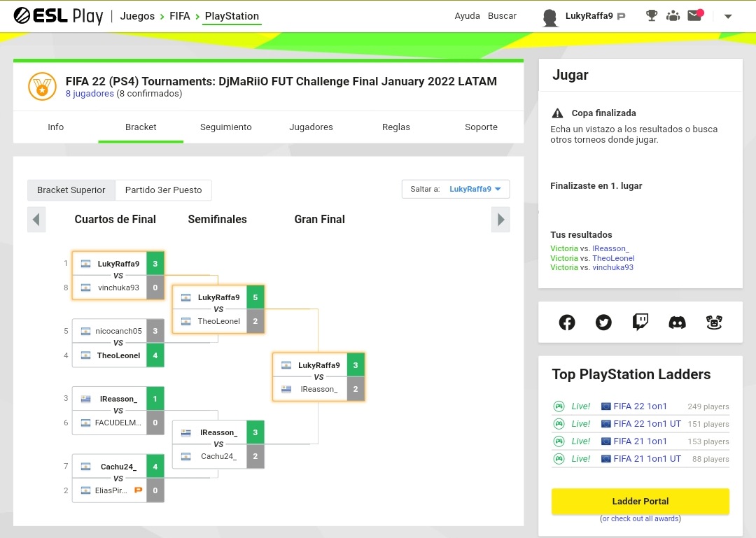The image size is (756, 538).
Task: Switch to the Info tab
Action: click(55, 127)
